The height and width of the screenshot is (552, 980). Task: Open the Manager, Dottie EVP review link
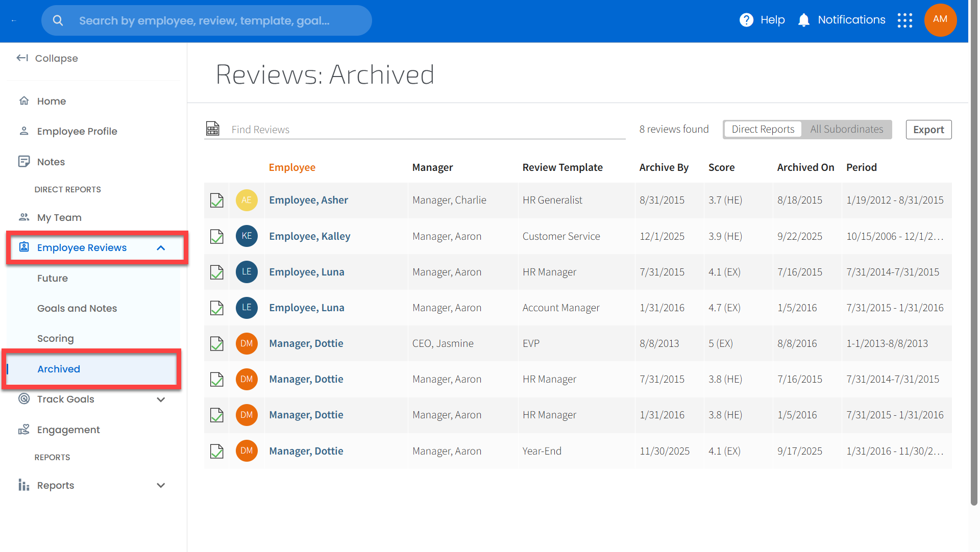[306, 343]
